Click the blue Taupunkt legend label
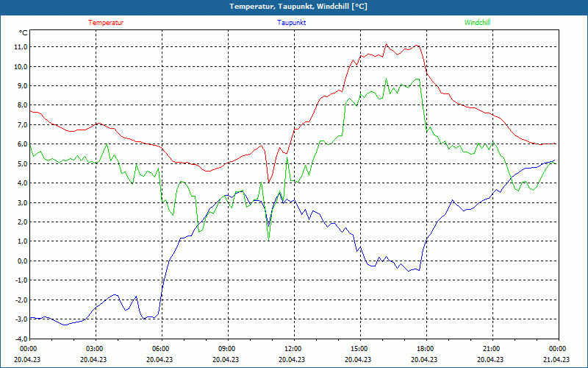 291,23
